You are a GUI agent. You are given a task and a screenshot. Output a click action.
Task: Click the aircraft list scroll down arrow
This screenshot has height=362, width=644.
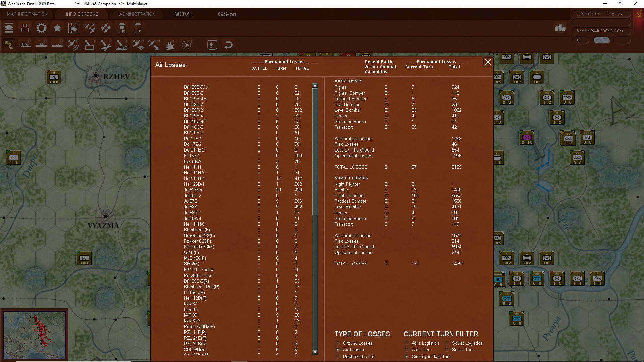315,352
